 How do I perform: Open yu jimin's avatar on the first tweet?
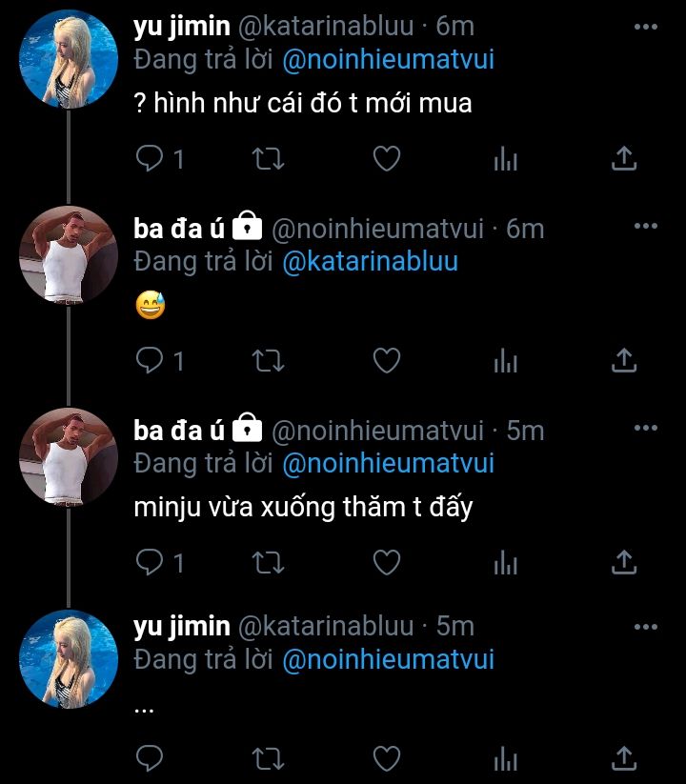pyautogui.click(x=69, y=59)
